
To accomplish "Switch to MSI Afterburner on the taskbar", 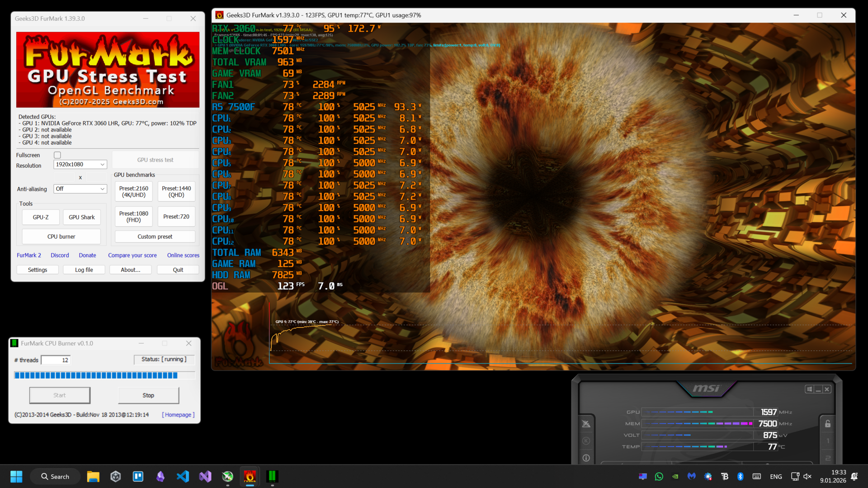I will (x=227, y=476).
